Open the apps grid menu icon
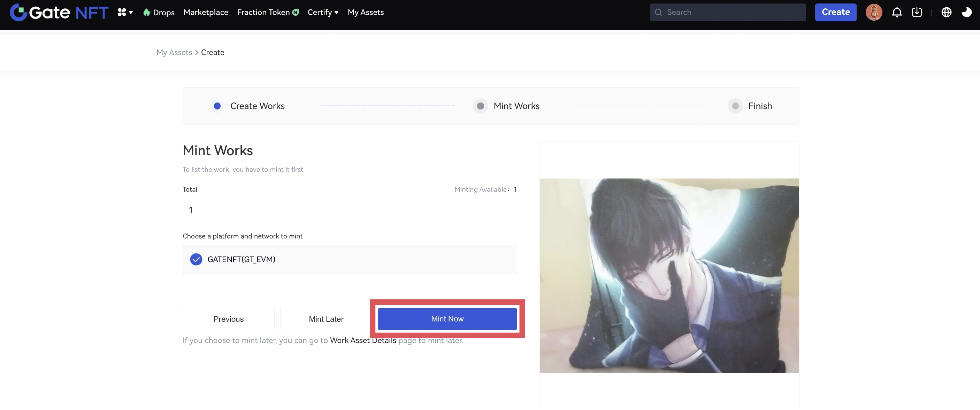Screen dimensions: 980x410 (x=122, y=12)
